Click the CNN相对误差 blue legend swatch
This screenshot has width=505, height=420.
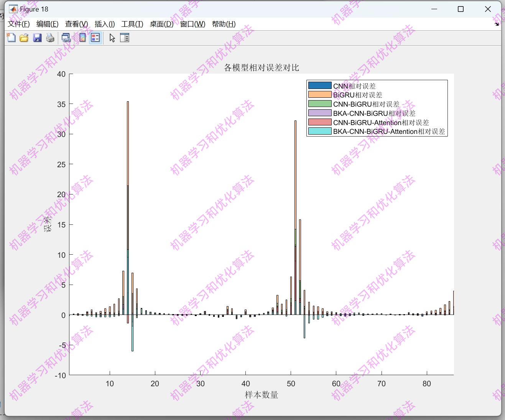click(x=320, y=86)
